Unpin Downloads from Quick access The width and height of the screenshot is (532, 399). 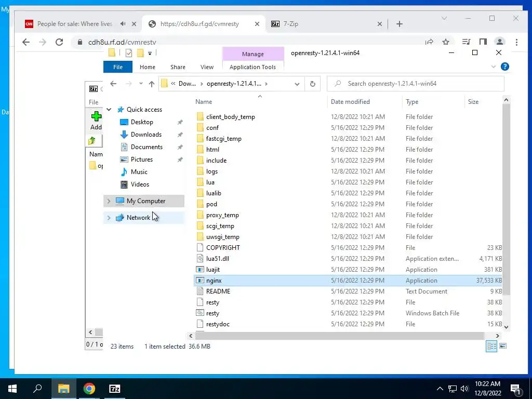click(x=180, y=135)
